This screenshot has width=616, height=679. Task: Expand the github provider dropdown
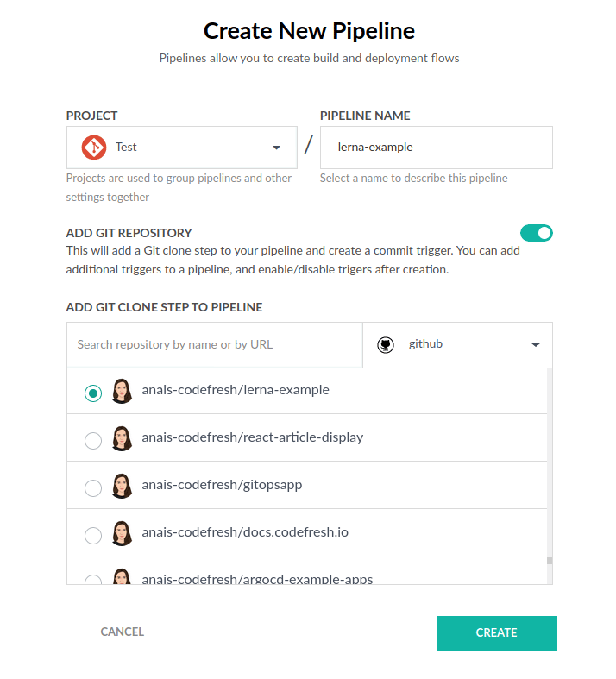[457, 344]
